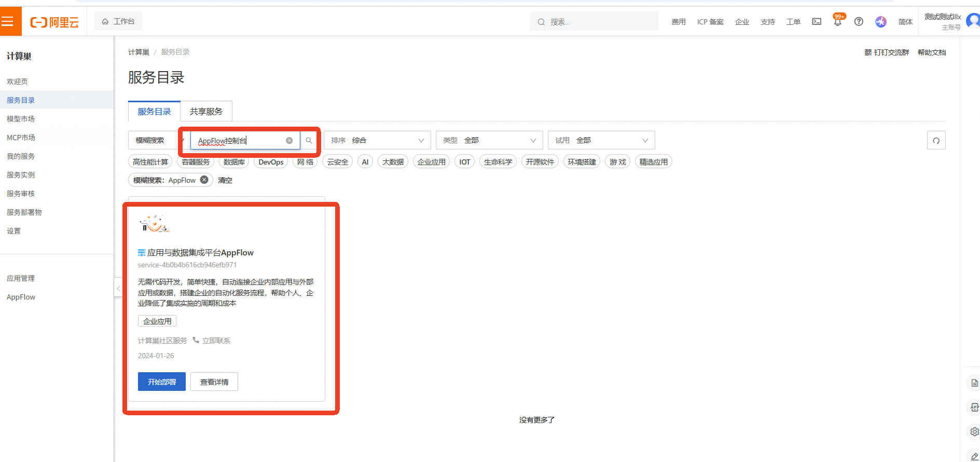Open the 钉钉交流群 link
This screenshot has height=462, width=980.
tap(891, 52)
